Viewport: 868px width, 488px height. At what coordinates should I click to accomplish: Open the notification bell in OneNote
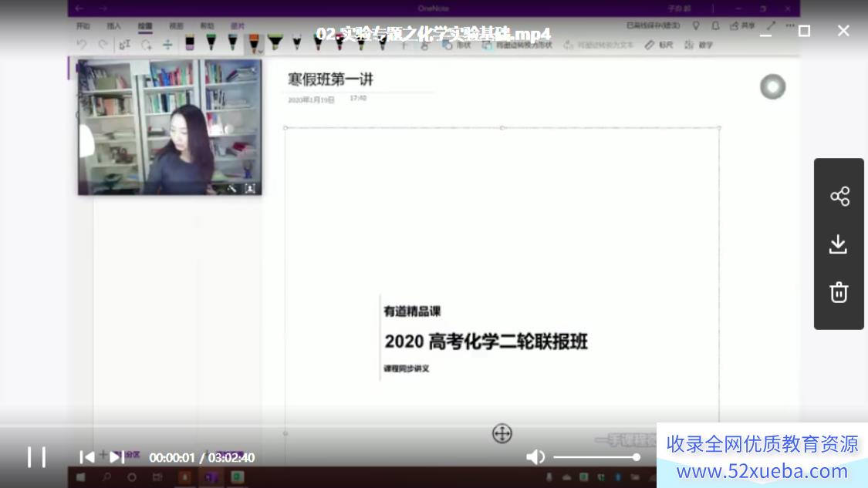tap(715, 25)
